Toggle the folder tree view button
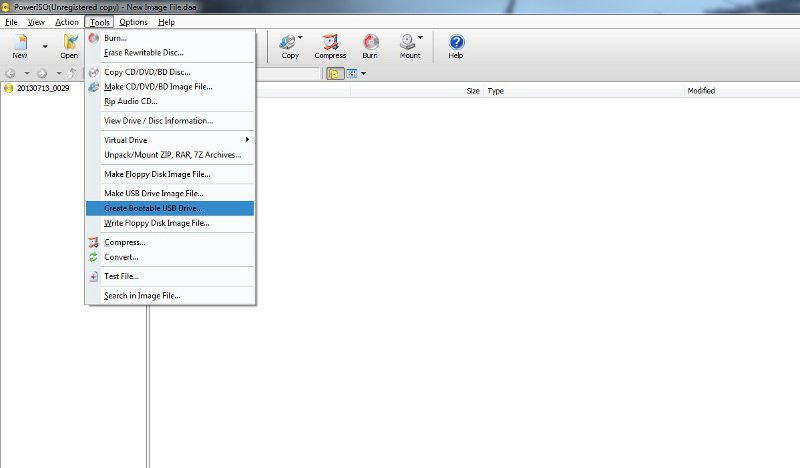This screenshot has height=468, width=800. 334,73
